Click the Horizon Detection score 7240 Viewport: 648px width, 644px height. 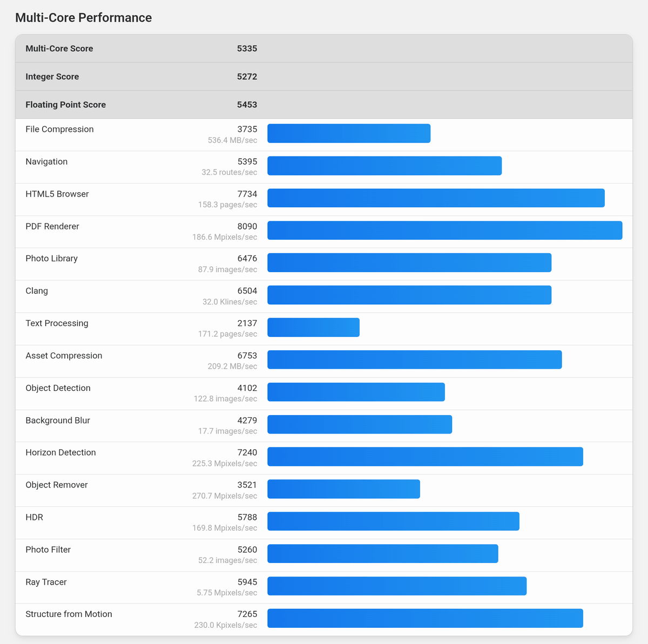pyautogui.click(x=247, y=452)
